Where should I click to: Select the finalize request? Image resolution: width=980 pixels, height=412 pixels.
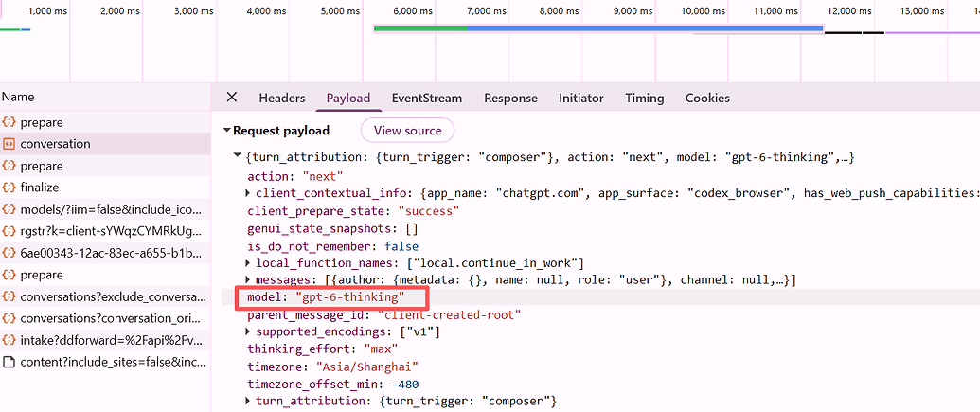[x=105, y=187]
